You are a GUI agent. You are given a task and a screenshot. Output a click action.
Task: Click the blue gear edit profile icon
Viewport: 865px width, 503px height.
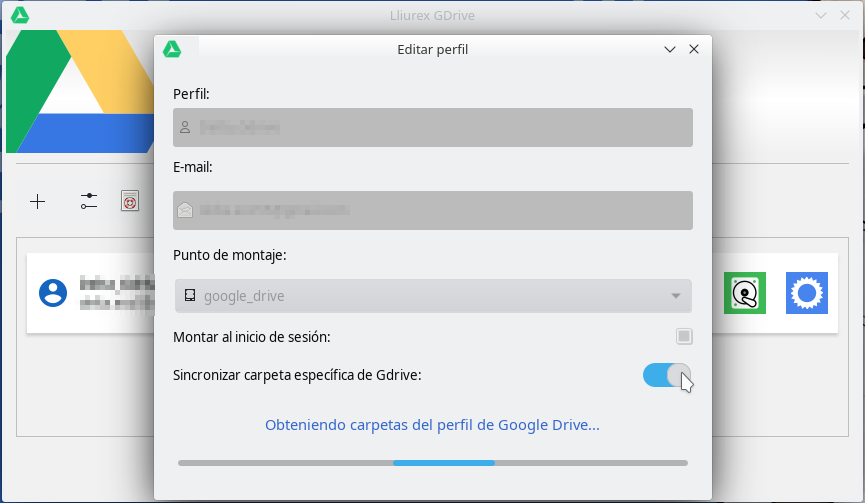coord(806,293)
